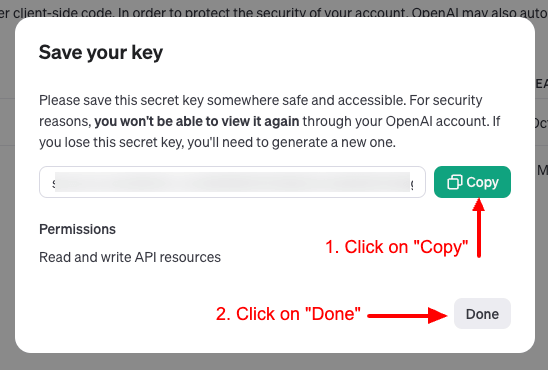This screenshot has width=548, height=370.
Task: Click the blurred secret key text
Action: click(x=232, y=182)
